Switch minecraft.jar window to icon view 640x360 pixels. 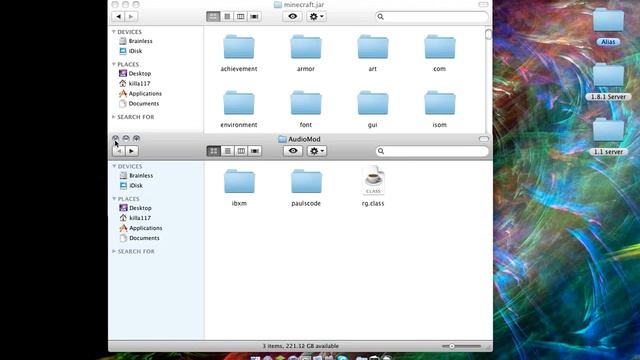[213, 16]
